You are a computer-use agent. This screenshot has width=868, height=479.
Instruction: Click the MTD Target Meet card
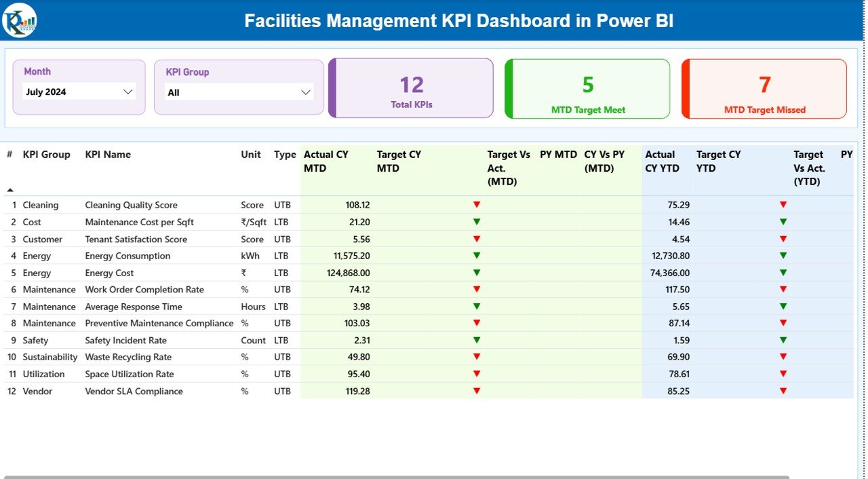[587, 88]
